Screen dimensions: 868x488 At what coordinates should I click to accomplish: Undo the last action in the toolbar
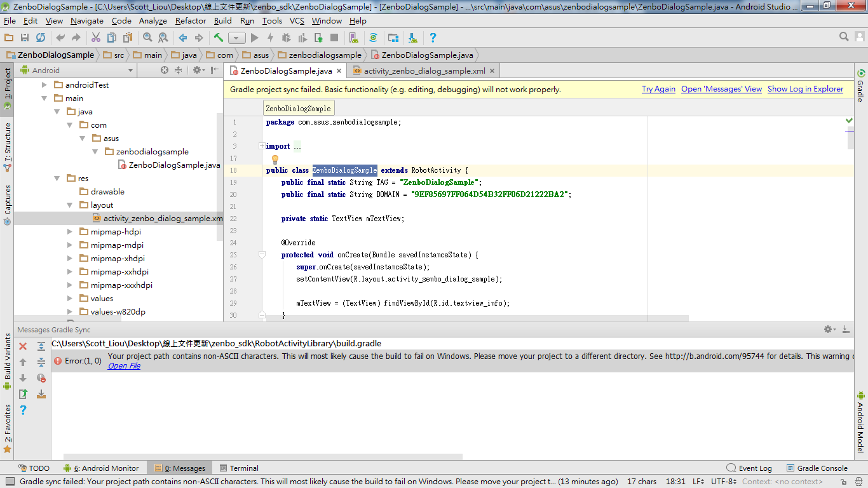coord(60,37)
